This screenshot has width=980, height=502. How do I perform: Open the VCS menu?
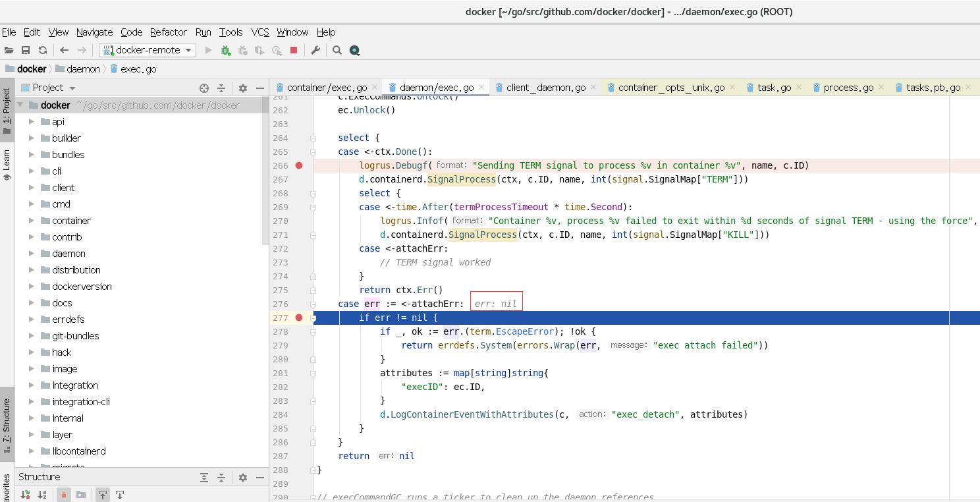pos(260,32)
